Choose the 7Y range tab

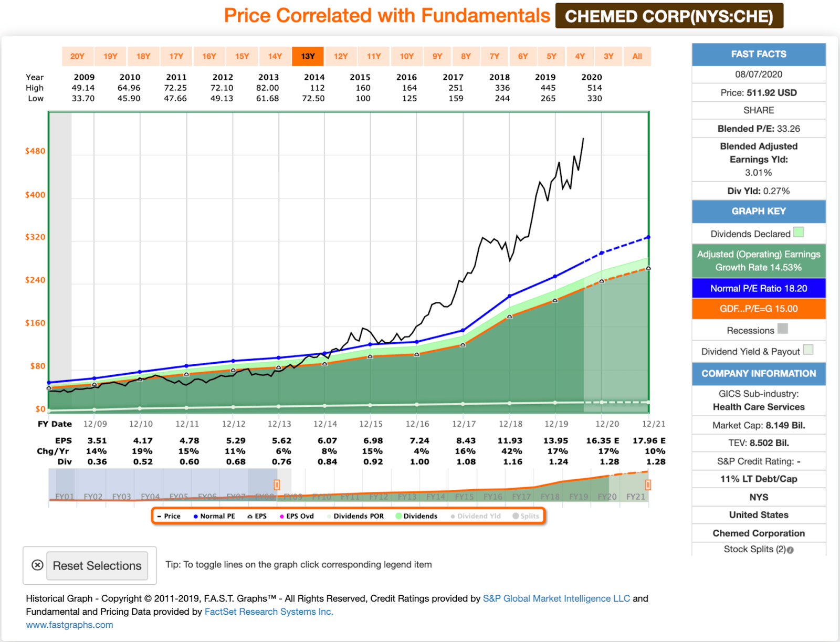(495, 56)
